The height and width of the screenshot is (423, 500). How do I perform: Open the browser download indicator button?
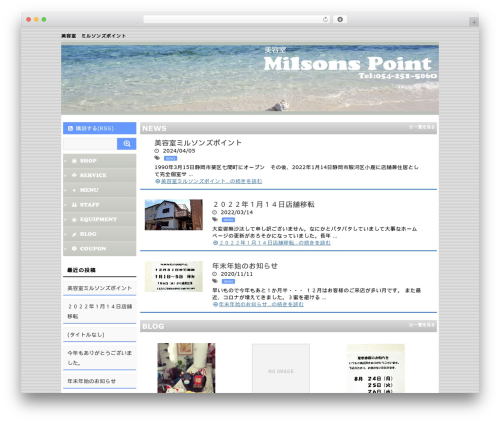(x=340, y=20)
